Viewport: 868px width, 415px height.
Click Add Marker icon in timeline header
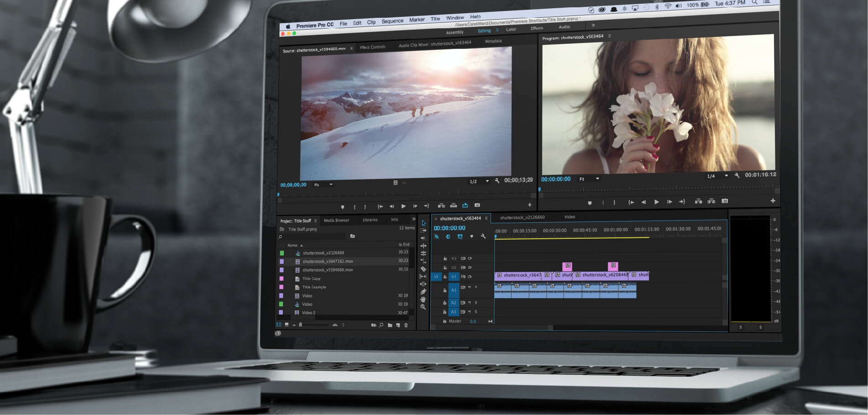tap(471, 236)
